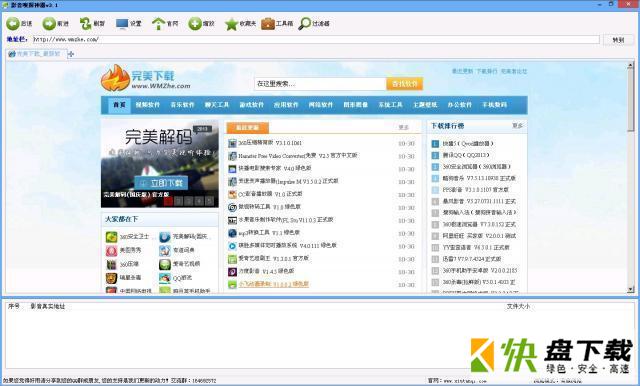640x386 pixels.
Task: Open 图形图像 navigation item
Action: [x=356, y=105]
